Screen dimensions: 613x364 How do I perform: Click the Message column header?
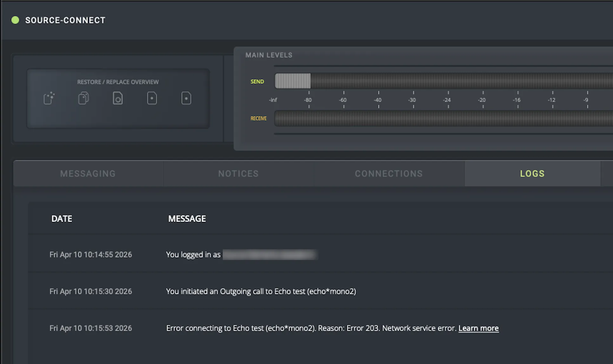pos(187,219)
